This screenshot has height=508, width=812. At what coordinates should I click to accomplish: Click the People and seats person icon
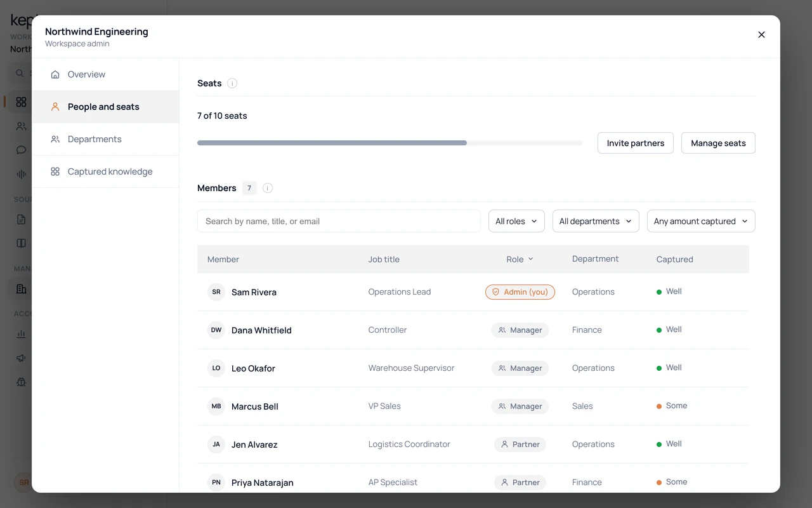pyautogui.click(x=55, y=107)
